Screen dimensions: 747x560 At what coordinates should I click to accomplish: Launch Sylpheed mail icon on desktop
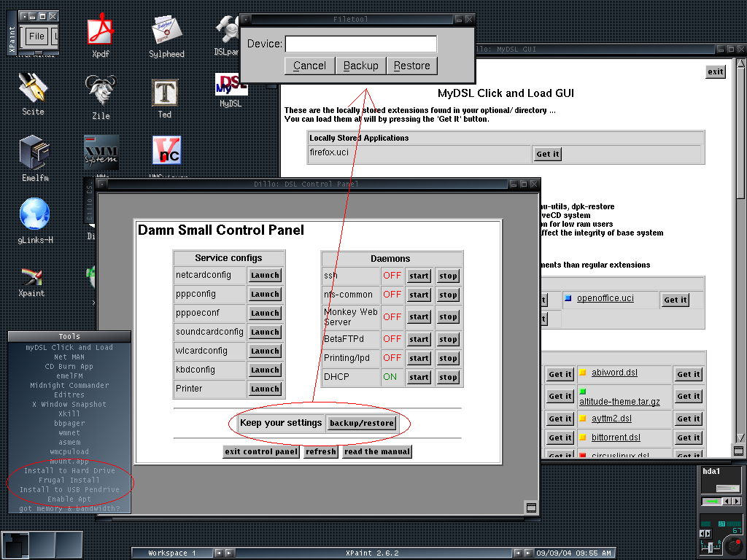(x=166, y=30)
